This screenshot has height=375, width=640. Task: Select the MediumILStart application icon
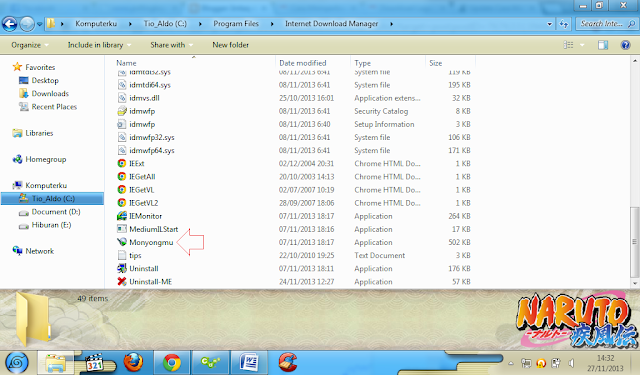point(122,229)
